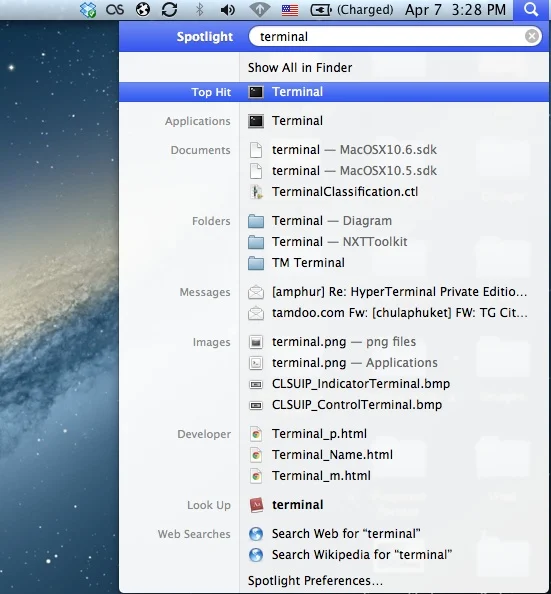Open Terminal under Applications

[x=297, y=121]
